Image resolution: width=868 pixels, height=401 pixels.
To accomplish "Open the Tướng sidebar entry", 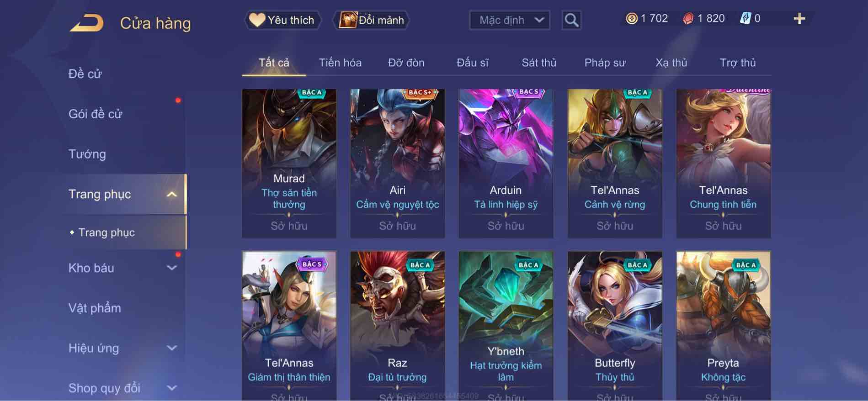I will (87, 154).
